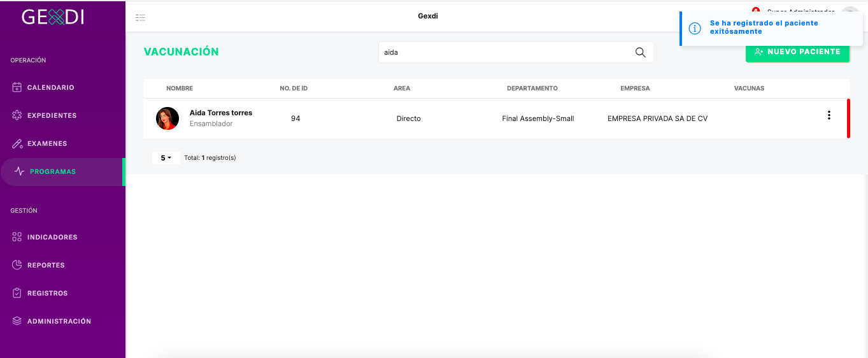Screen dimensions: 868x358
Task: Click the Indicadores grid icon
Action: (x=17, y=237)
